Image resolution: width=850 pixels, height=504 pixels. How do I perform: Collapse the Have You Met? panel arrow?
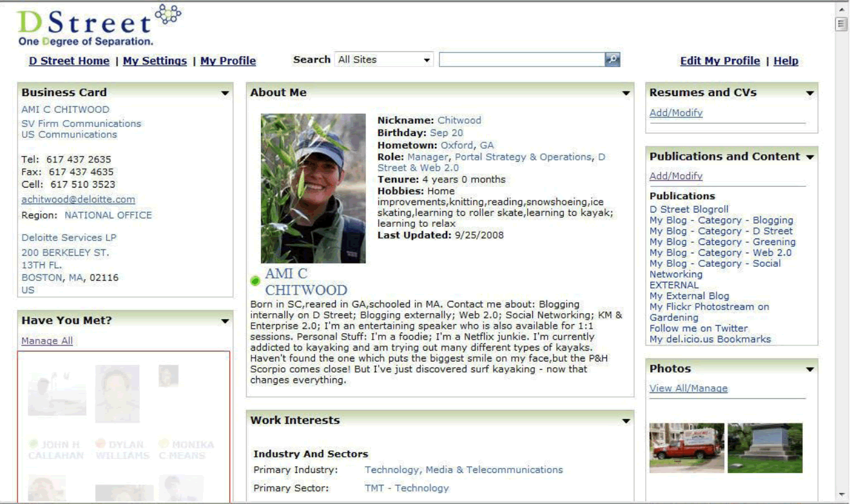tap(225, 321)
